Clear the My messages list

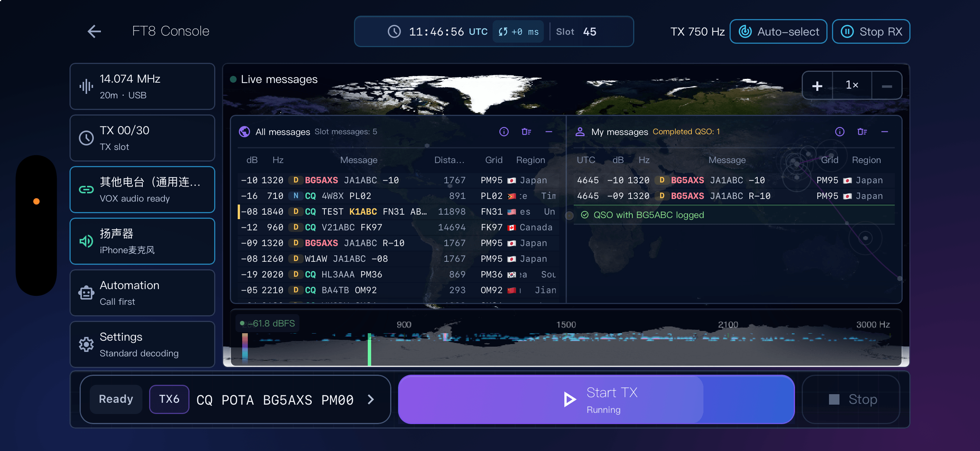[x=862, y=132]
